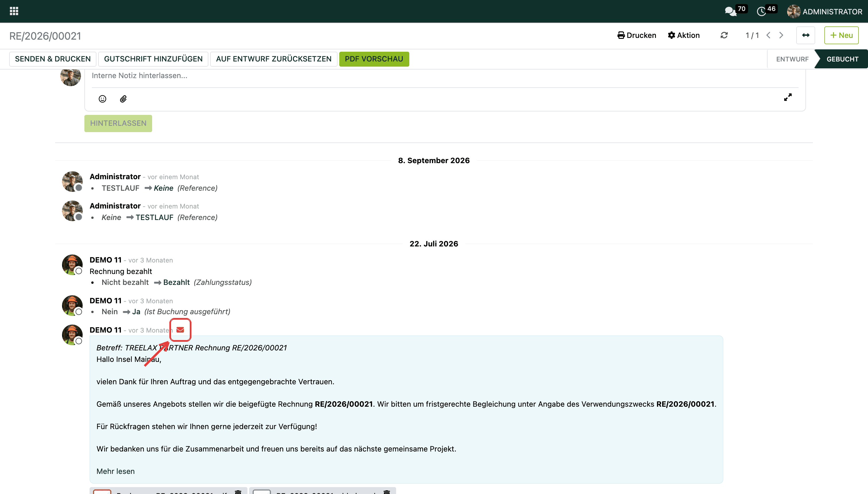Click the 8. September 2026 date separator
Image resolution: width=868 pixels, height=494 pixels.
coord(434,161)
